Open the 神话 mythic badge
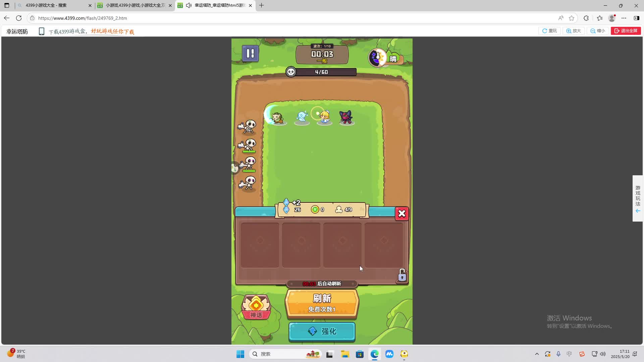This screenshot has height=362, width=644. pyautogui.click(x=256, y=307)
